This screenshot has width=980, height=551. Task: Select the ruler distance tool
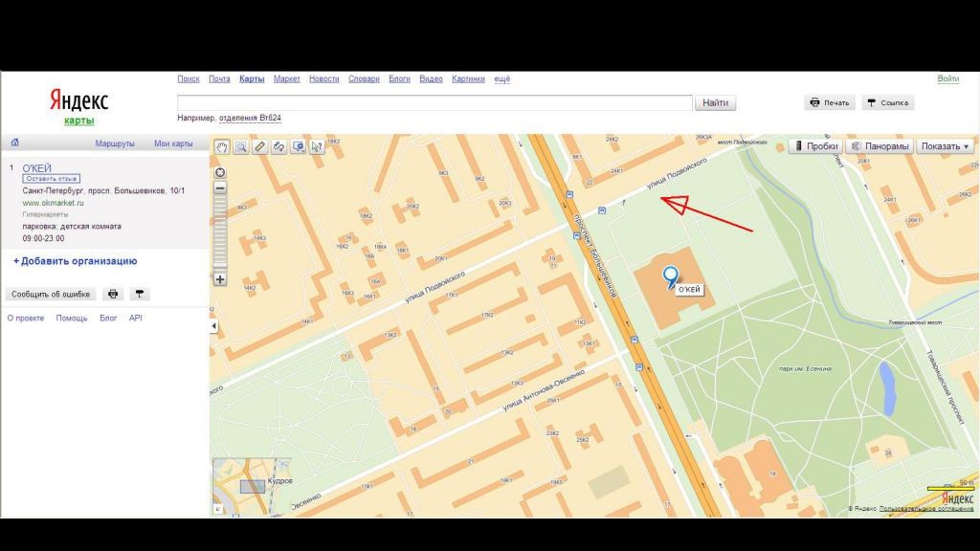(x=260, y=146)
